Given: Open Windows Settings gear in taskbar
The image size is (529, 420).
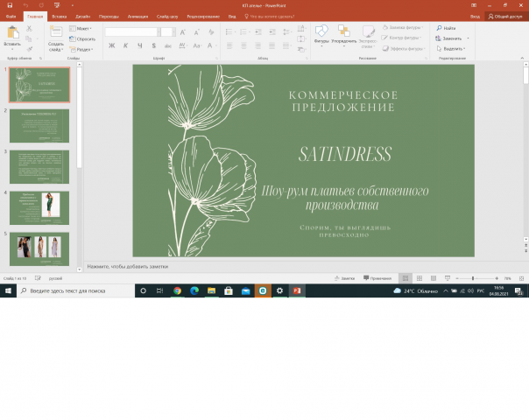Looking at the screenshot, I should tap(279, 290).
